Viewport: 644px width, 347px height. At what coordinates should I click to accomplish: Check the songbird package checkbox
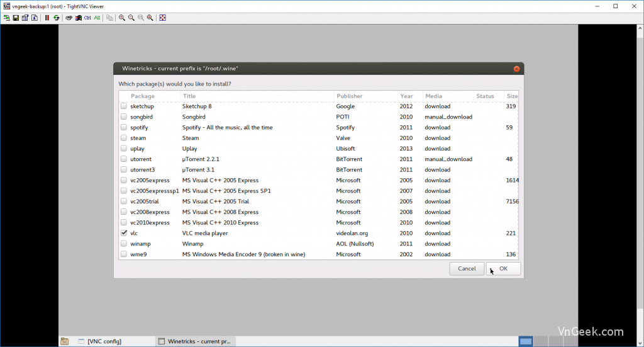coord(124,117)
